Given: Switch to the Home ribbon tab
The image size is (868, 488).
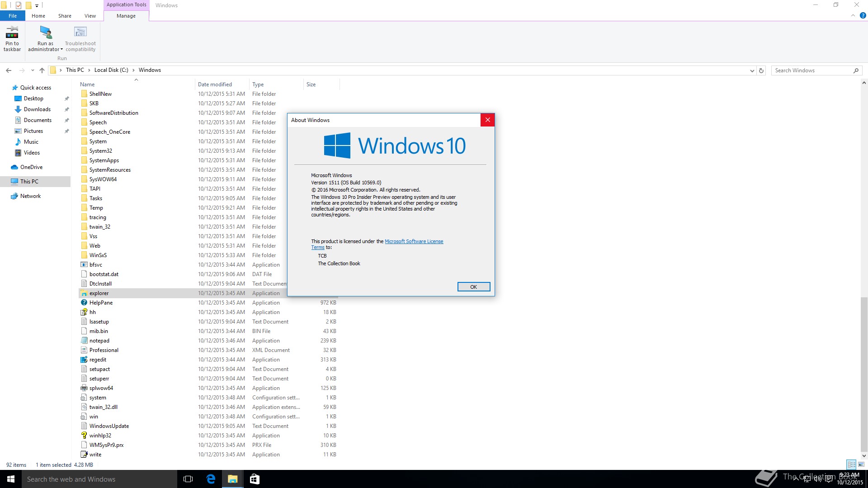Looking at the screenshot, I should point(38,16).
